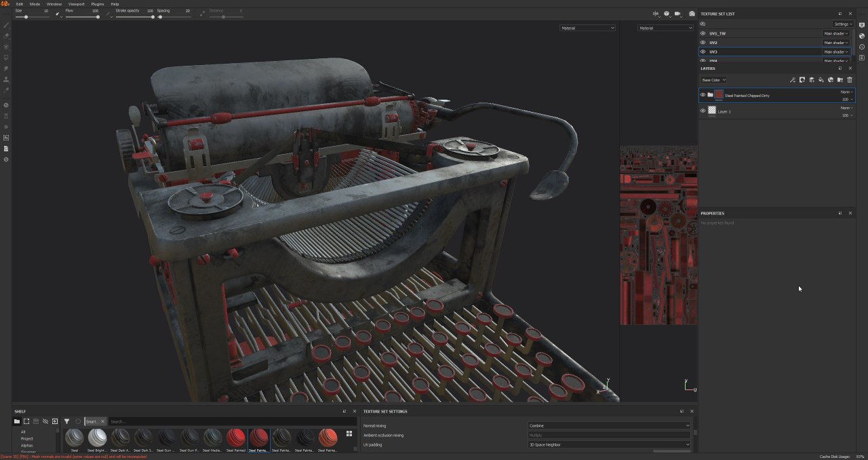Click the Take screenshot camera icon
868x460 pixels.
pos(692,14)
